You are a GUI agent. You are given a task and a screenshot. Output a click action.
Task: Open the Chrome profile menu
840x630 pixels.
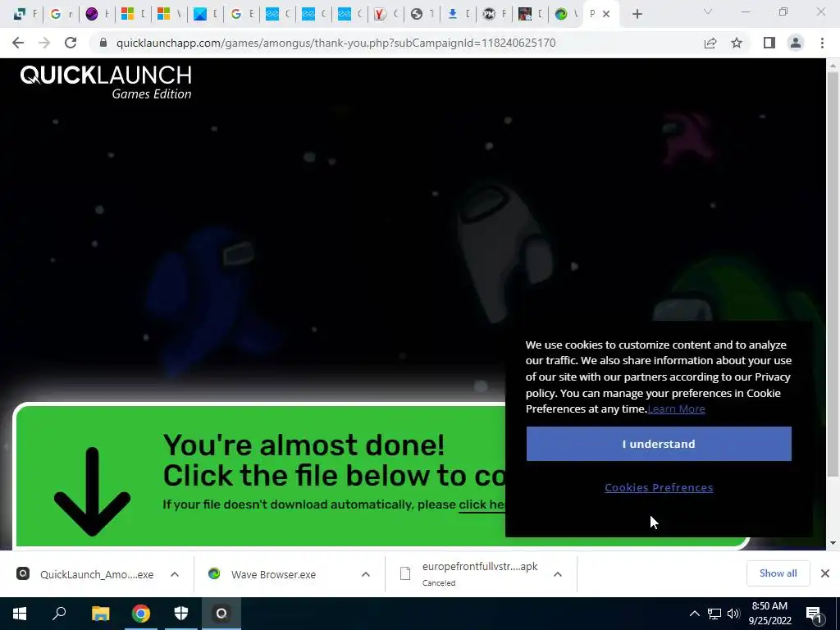pyautogui.click(x=796, y=43)
